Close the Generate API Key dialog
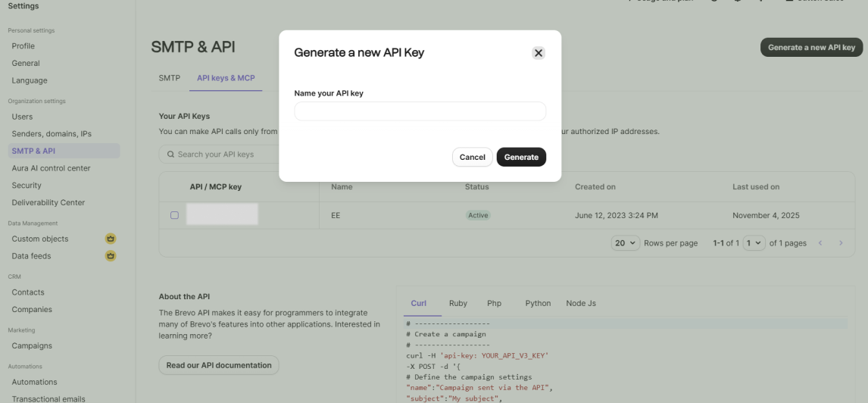The width and height of the screenshot is (868, 403). click(539, 53)
